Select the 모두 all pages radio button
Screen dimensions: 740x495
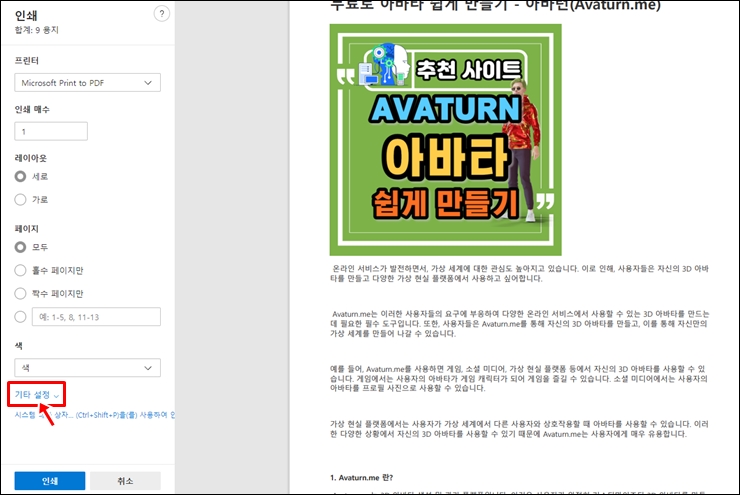20,247
